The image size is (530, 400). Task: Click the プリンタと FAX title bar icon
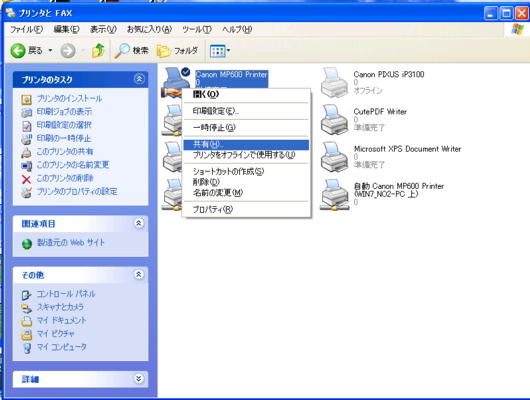pos(10,13)
